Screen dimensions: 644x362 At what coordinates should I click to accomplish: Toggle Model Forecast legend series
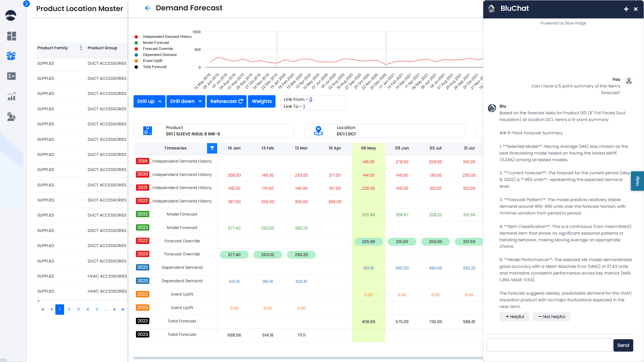pyautogui.click(x=156, y=43)
